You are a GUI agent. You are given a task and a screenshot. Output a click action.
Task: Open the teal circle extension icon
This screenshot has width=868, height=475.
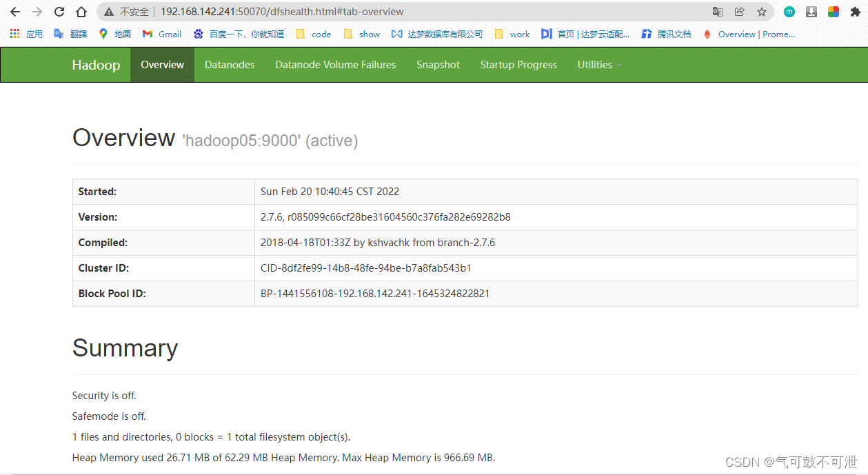tap(789, 12)
